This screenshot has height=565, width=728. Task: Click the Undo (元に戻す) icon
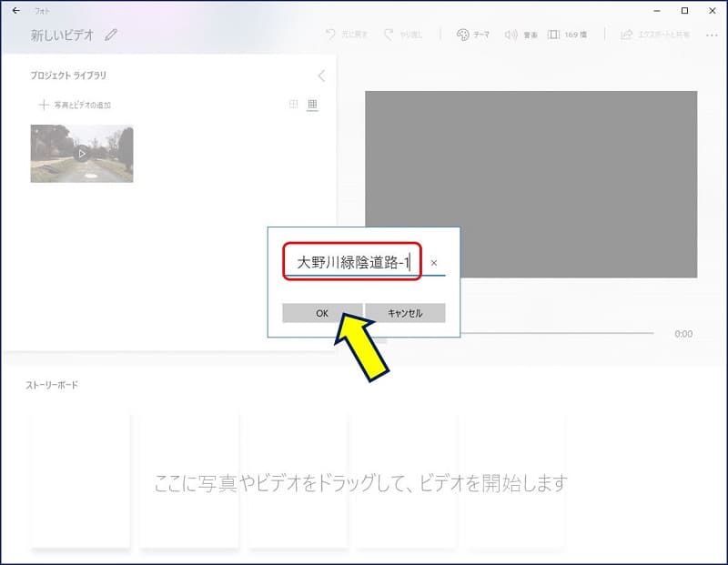331,35
